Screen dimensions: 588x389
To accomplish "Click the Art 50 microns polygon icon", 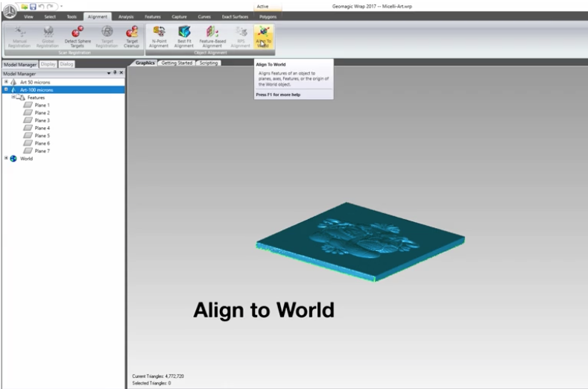I will pos(13,82).
